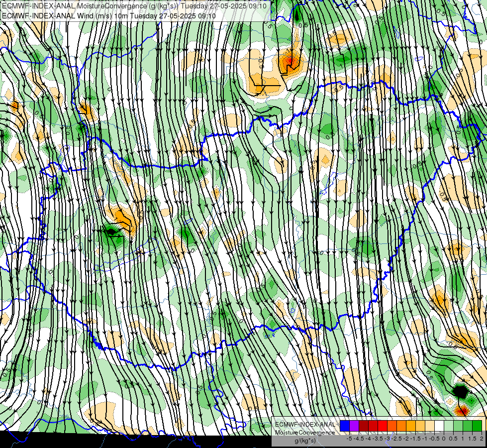Click the -0.5 tick label on the legend
The image size is (487, 448).
click(x=434, y=439)
